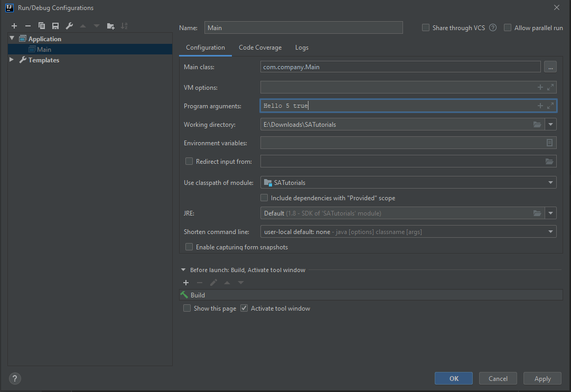
Task: Save the Main configuration
Action: [x=55, y=25]
